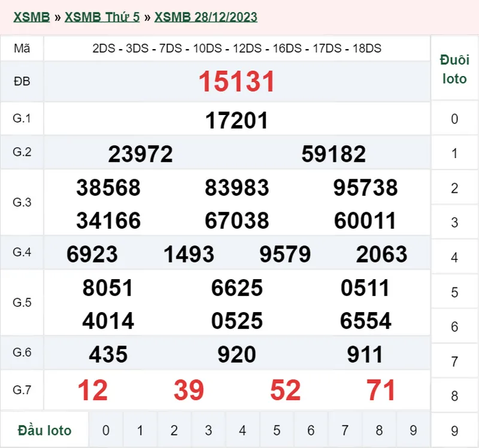Select digit 5 in Đầu loto row
This screenshot has width=479, height=448.
click(277, 430)
